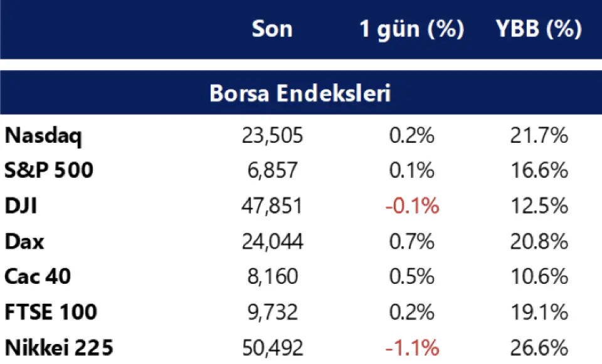Click the Son column header
The image size is (602, 364).
click(272, 29)
